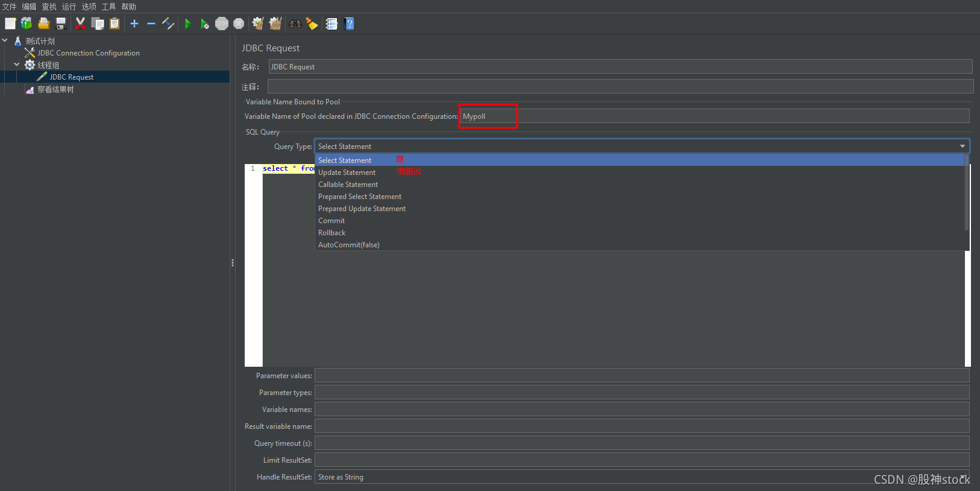Choose Prepared Select Statement option
Image resolution: width=980 pixels, height=491 pixels.
[x=639, y=196]
